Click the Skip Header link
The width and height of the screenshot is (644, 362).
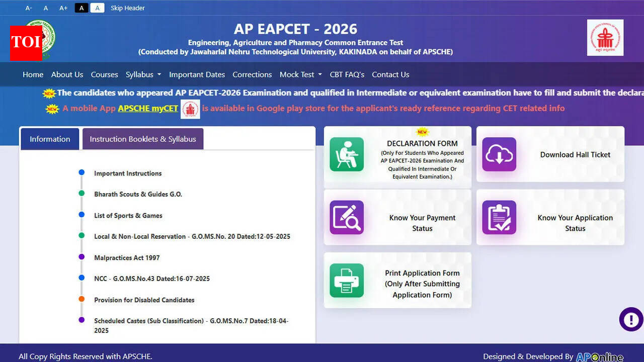click(128, 8)
